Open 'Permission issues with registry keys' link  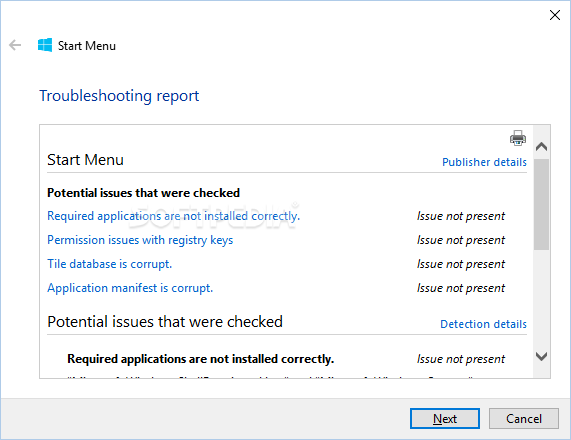point(140,240)
